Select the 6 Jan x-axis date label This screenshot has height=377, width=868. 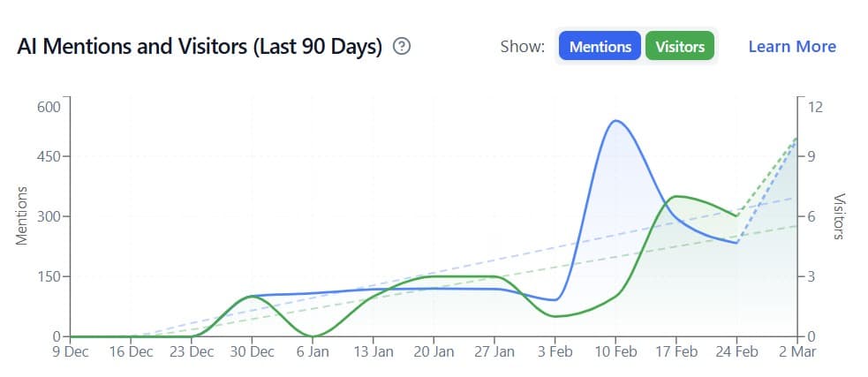pos(313,352)
